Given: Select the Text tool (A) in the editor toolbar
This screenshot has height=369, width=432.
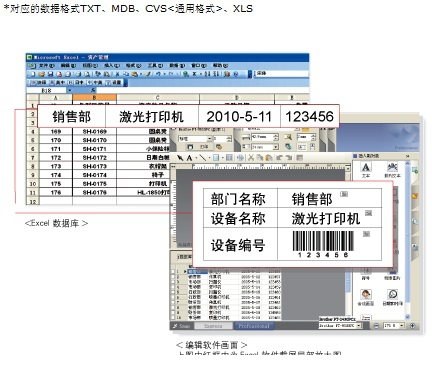Looking at the screenshot, I should 189,158.
